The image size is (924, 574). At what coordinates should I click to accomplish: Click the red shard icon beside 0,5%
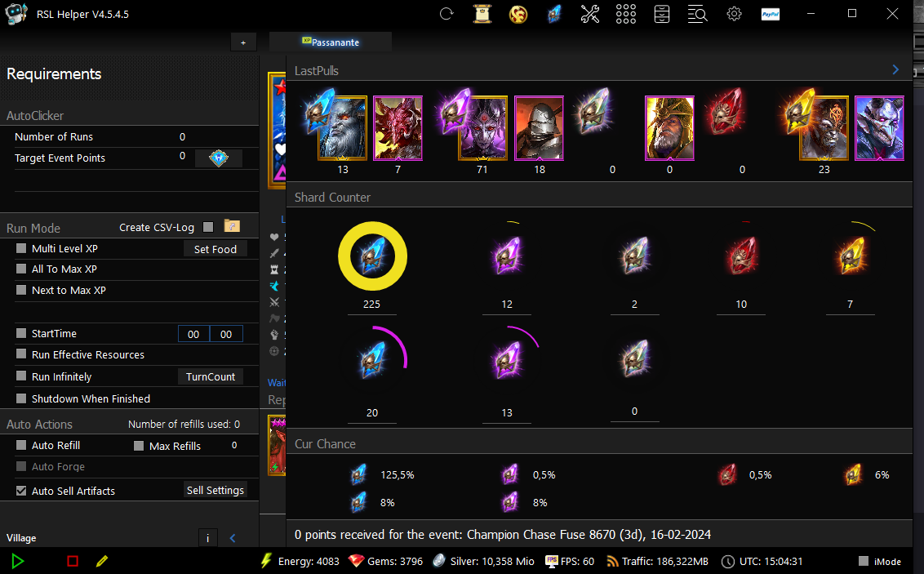[728, 474]
